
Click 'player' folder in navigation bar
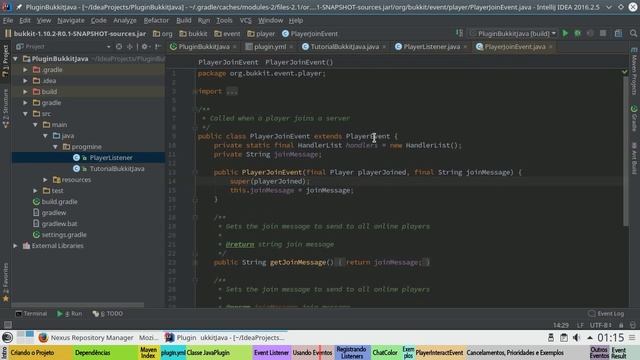[261, 34]
